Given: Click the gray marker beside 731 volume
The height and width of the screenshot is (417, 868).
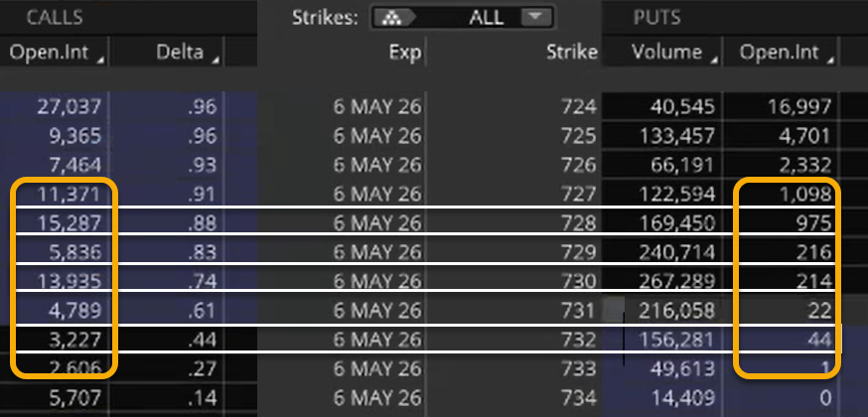Looking at the screenshot, I should point(614,310).
